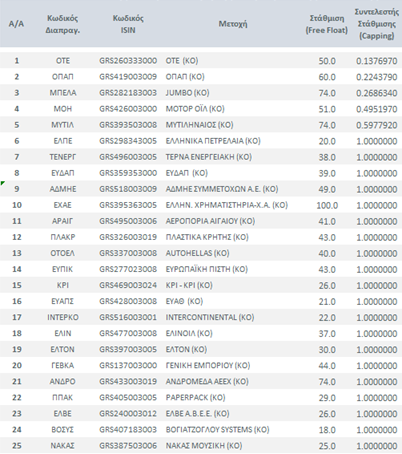Select trading code ΜΥΤΙΛ

[63, 125]
